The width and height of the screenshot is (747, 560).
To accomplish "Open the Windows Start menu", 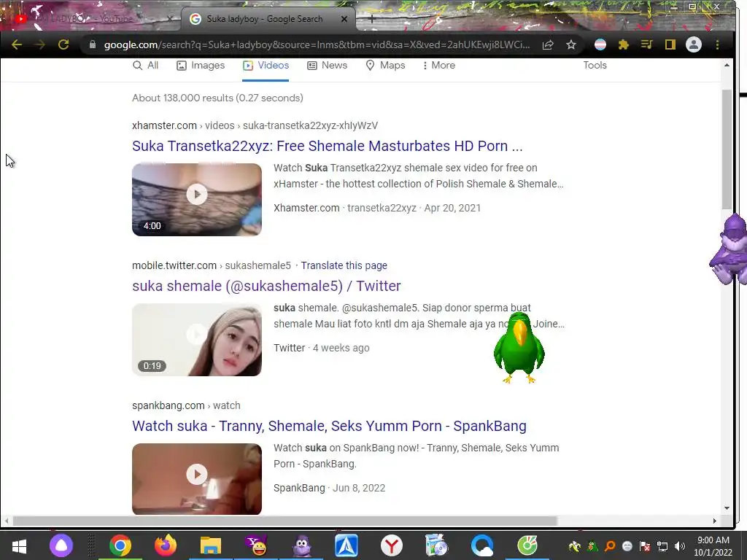I will (19, 545).
